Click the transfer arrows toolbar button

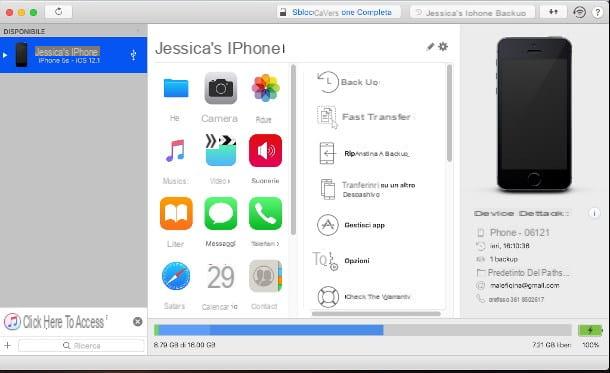click(553, 12)
